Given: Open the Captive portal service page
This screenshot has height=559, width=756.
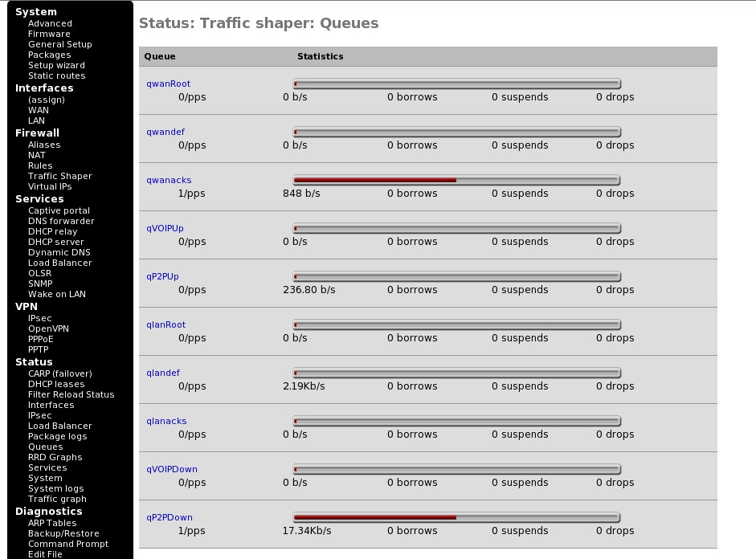Looking at the screenshot, I should 59,210.
